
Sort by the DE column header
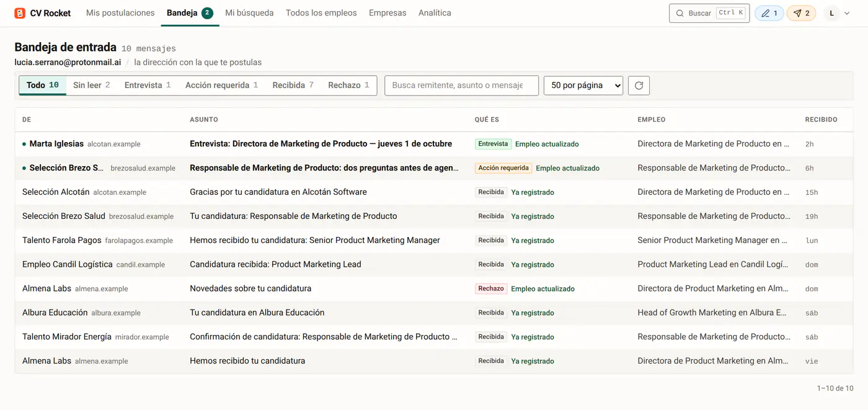pyautogui.click(x=27, y=120)
